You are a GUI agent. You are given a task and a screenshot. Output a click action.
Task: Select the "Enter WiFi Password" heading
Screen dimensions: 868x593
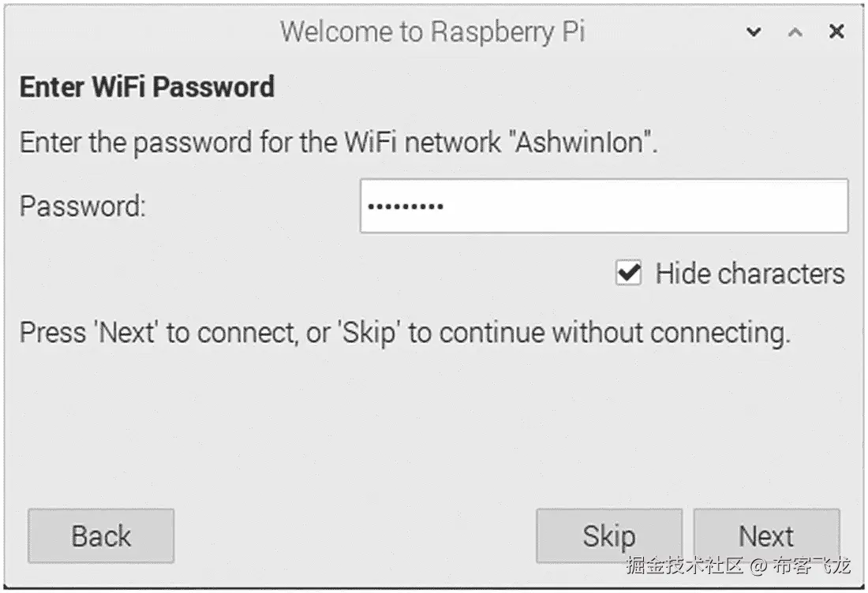coord(147,86)
